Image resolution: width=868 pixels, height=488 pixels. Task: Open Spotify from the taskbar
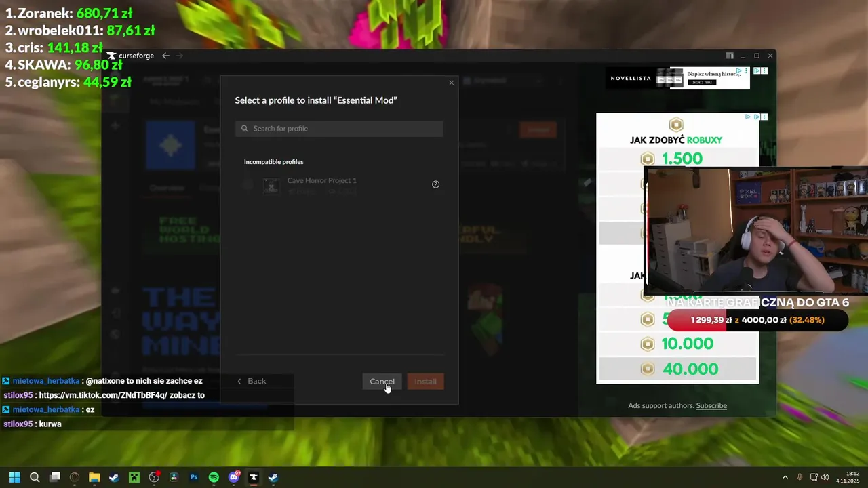pos(214,477)
